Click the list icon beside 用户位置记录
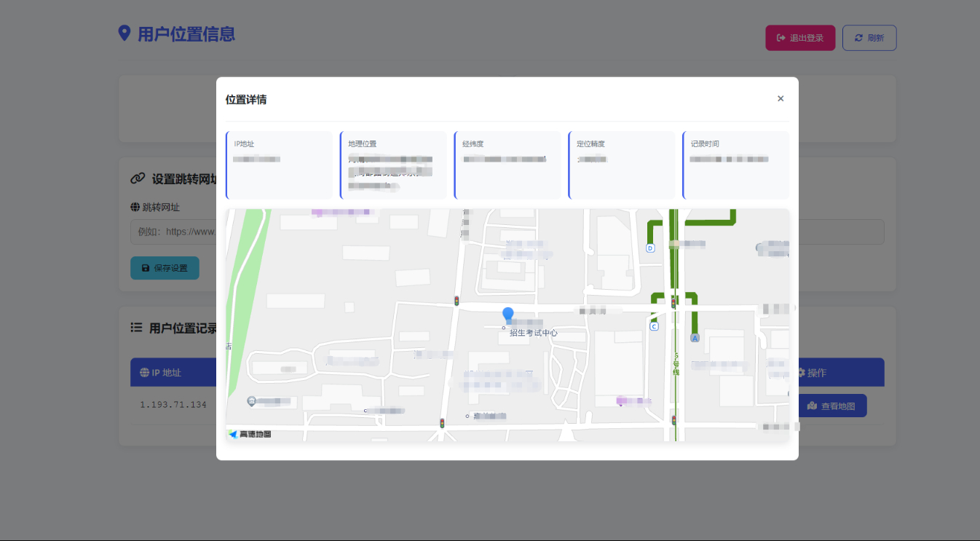 pyautogui.click(x=136, y=328)
